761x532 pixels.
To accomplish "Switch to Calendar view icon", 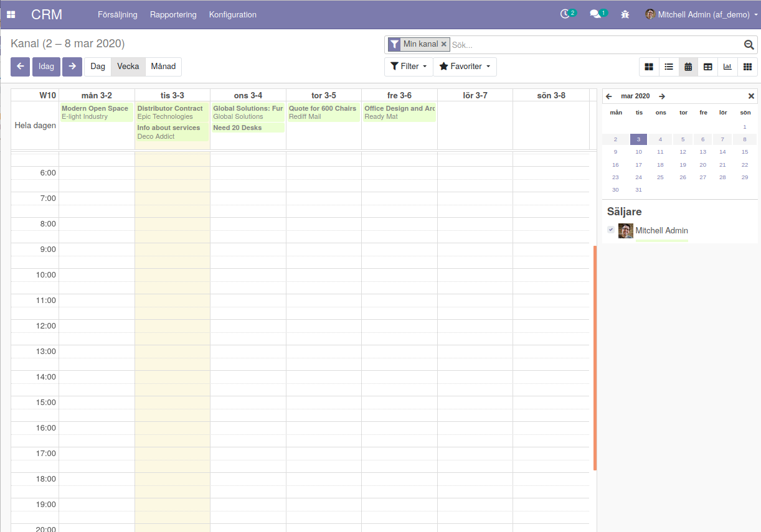I will coord(688,67).
